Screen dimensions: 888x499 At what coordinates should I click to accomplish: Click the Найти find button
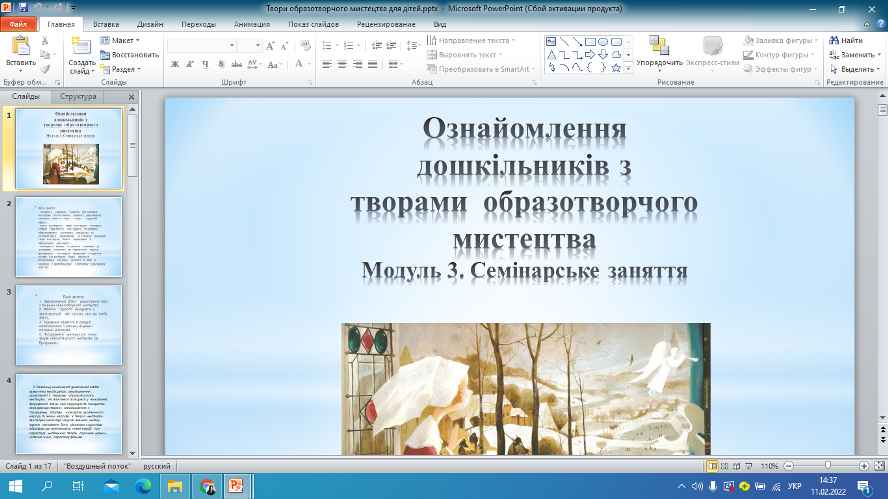(845, 40)
